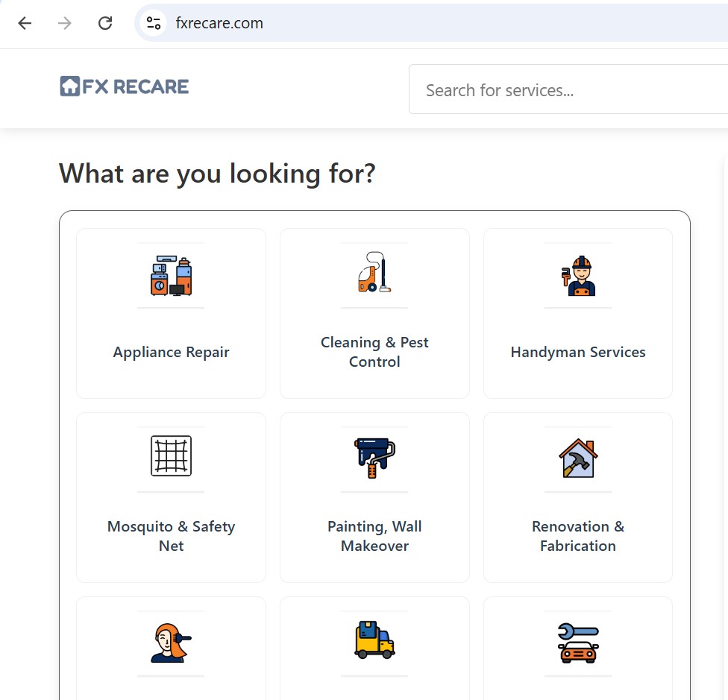The height and width of the screenshot is (700, 728).
Task: Choose the Mosquito net grid icon
Action: coord(171,456)
